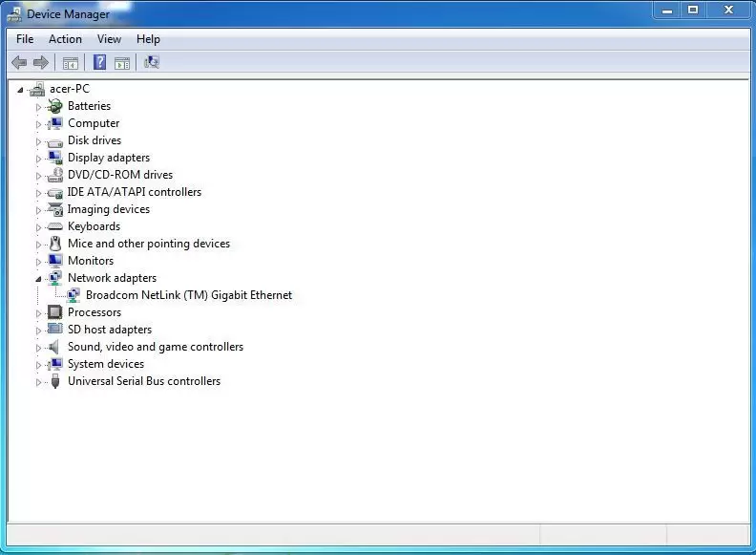Select Mice and other pointing devices label
The width and height of the screenshot is (756, 555).
coord(149,244)
